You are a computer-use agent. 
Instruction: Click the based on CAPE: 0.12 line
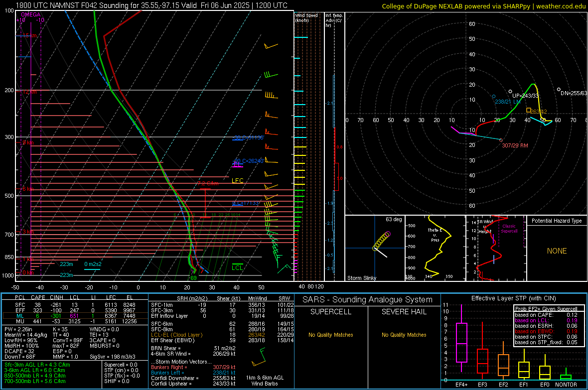tap(546, 315)
